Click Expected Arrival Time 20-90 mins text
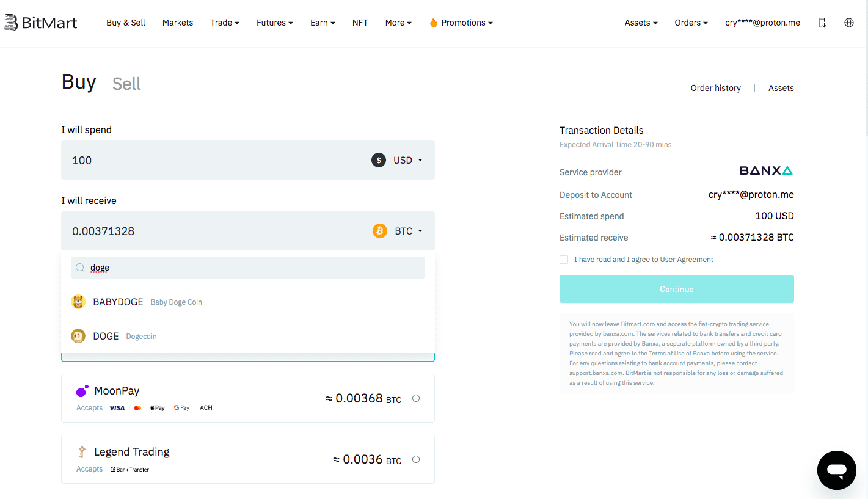Screen dimensions: 868x499 click(x=615, y=145)
